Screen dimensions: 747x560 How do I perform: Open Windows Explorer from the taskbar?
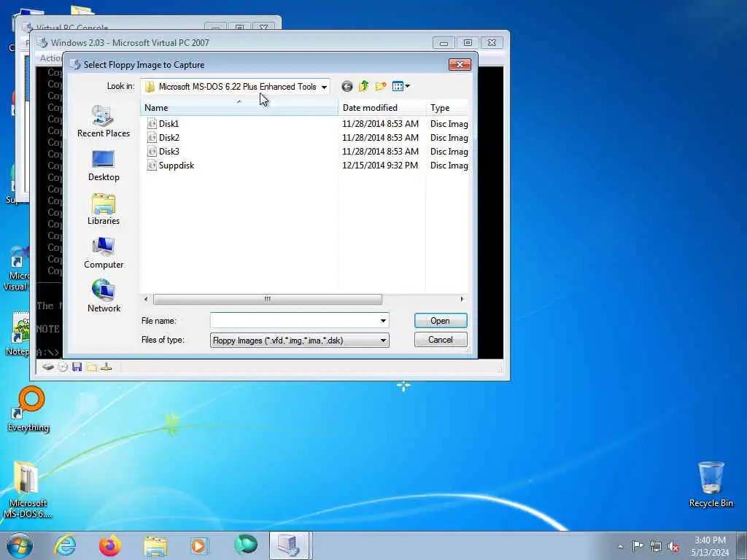(x=156, y=546)
